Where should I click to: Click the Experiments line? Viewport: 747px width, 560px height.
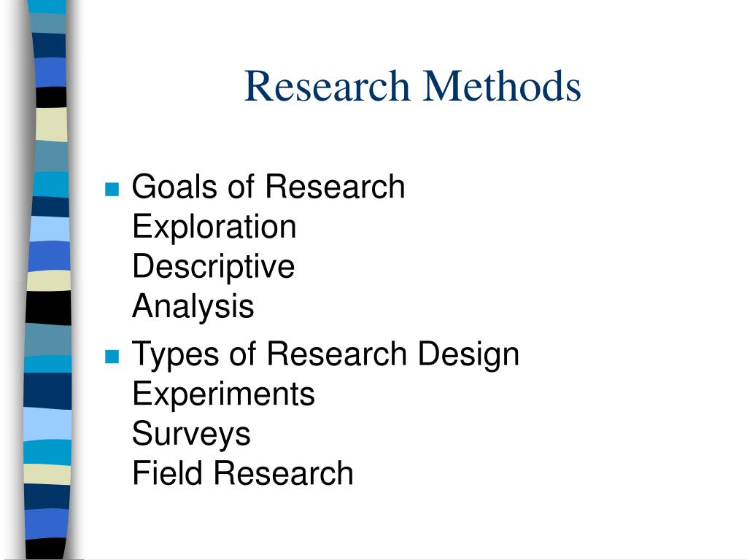coord(223,394)
